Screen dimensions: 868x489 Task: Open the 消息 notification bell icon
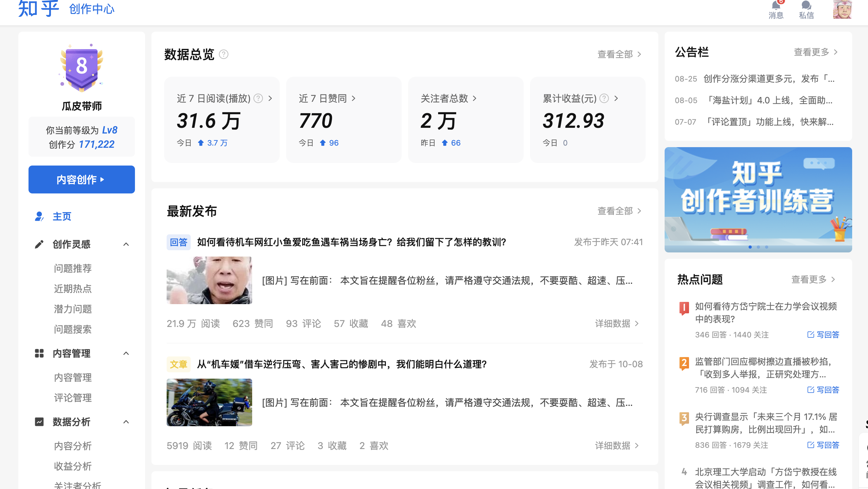pyautogui.click(x=776, y=6)
